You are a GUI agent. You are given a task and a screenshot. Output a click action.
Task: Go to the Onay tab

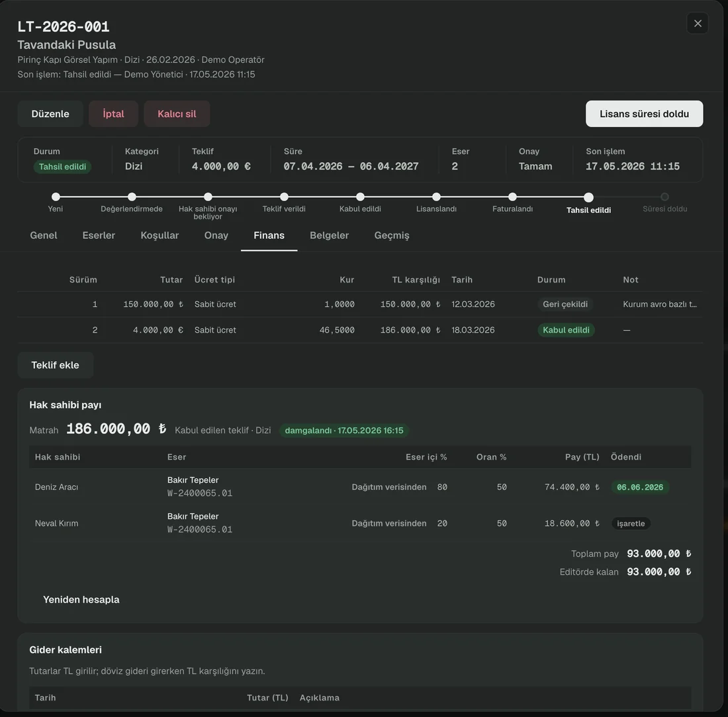coord(216,235)
